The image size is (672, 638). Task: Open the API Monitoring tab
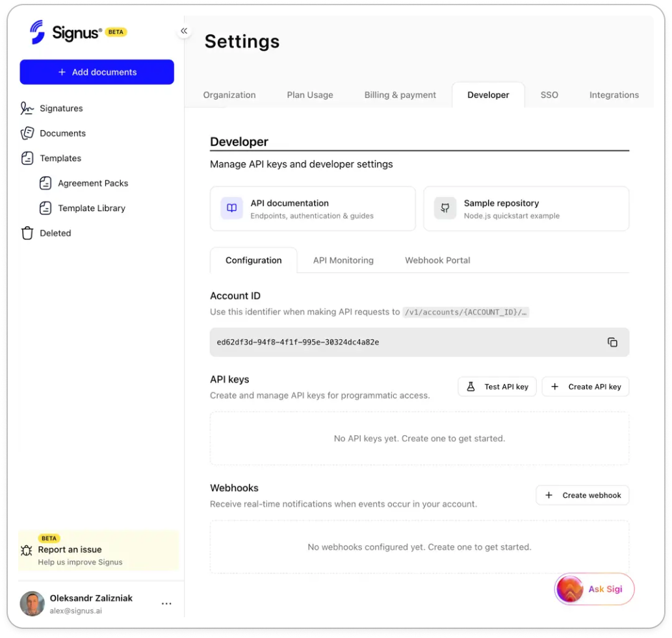[x=342, y=260]
